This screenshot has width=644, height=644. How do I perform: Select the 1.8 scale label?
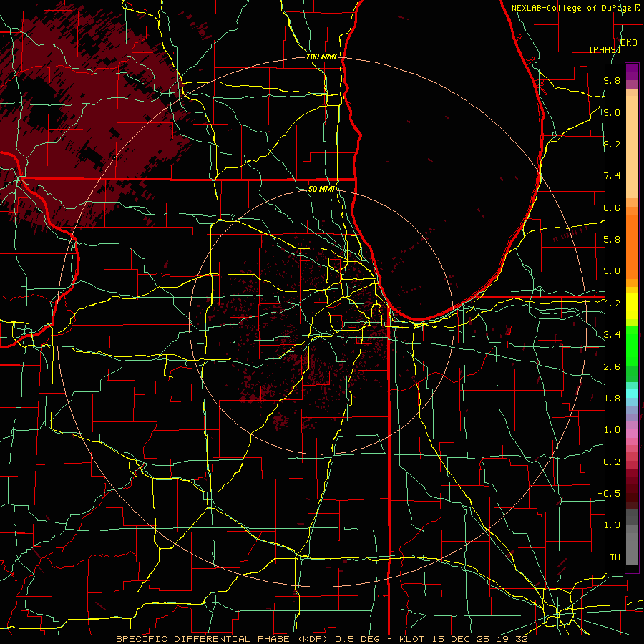pos(612,399)
